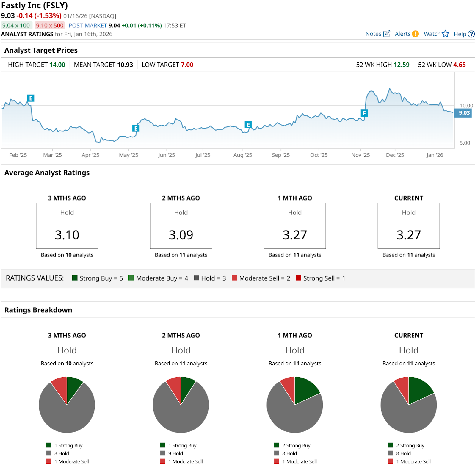The width and height of the screenshot is (475, 476).
Task: Click the 3 MTHS AGO pie chart
Action: click(x=67, y=405)
